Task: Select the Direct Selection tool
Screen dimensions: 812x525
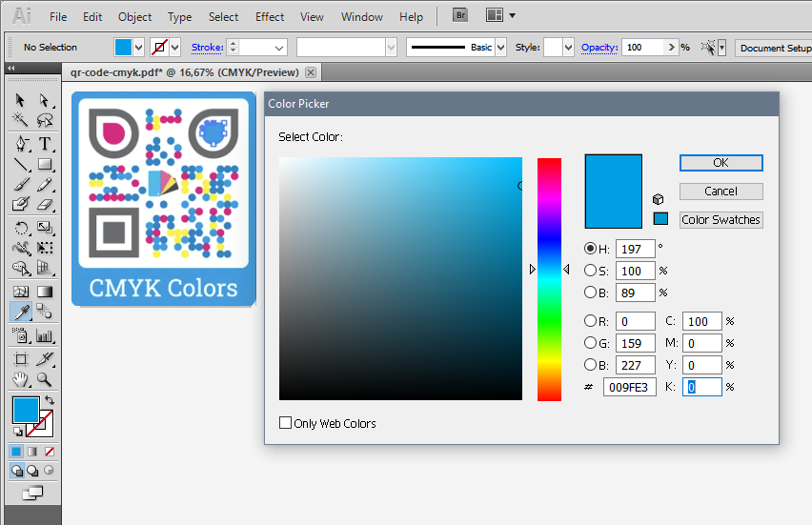Action: point(44,100)
